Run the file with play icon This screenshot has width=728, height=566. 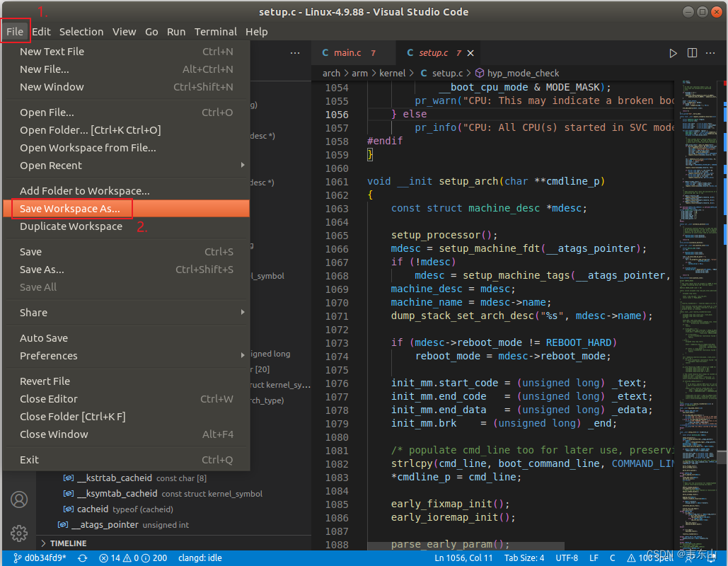click(x=673, y=53)
